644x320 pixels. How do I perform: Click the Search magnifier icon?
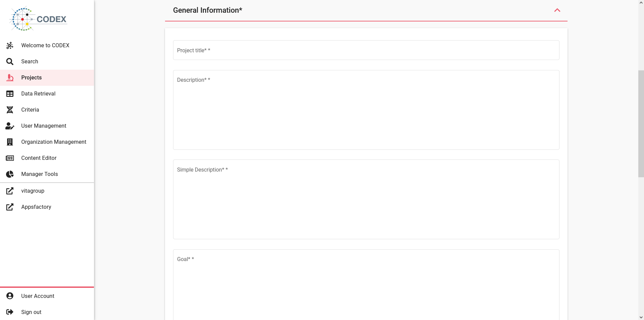tap(10, 61)
